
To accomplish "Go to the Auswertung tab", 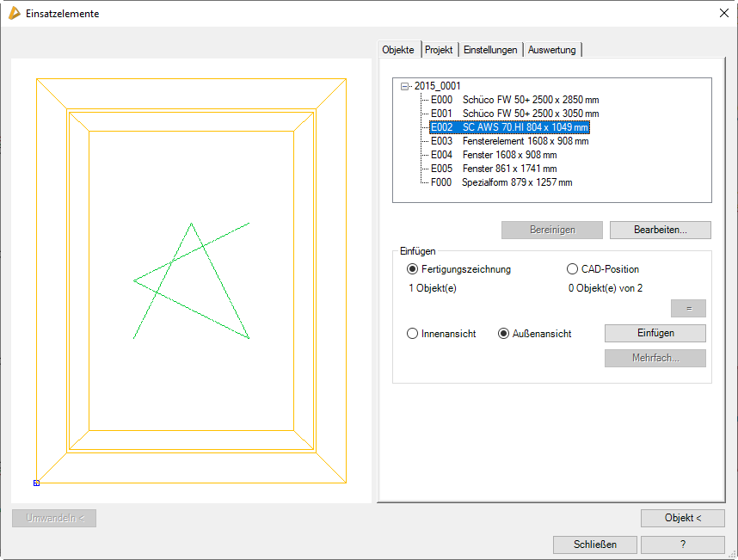I will click(552, 50).
